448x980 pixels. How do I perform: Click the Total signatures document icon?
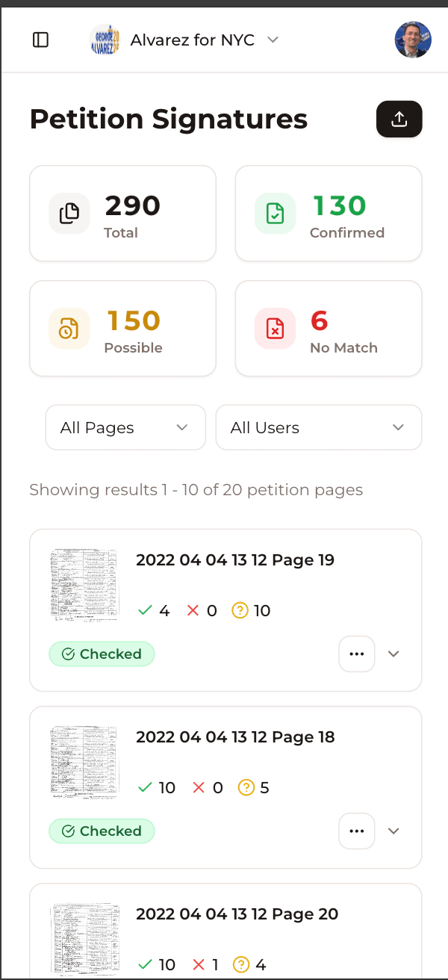click(69, 213)
